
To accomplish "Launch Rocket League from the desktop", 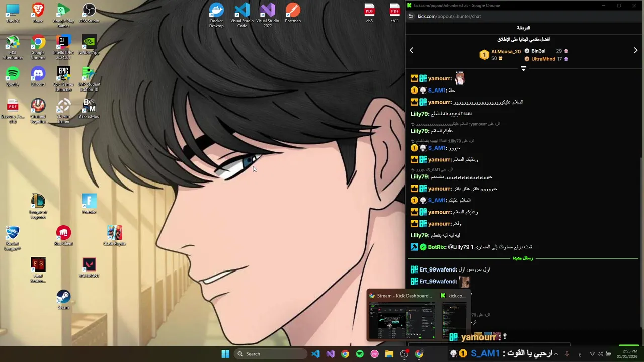I will click(x=13, y=238).
